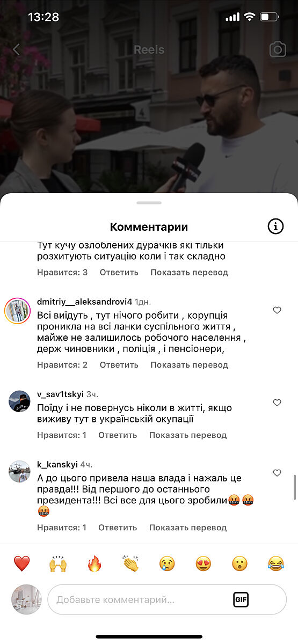Viewport: 298px width, 644px height.
Task: Insert the red heart emoji reaction
Action: (x=21, y=563)
